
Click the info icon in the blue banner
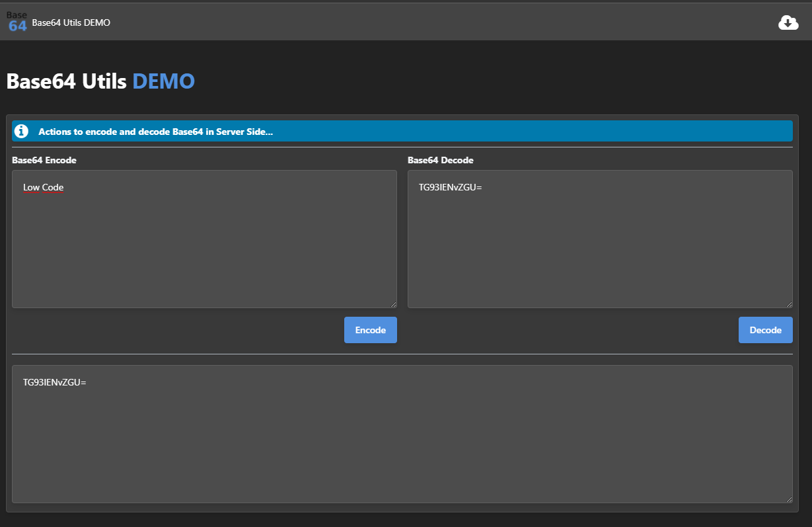tap(22, 131)
